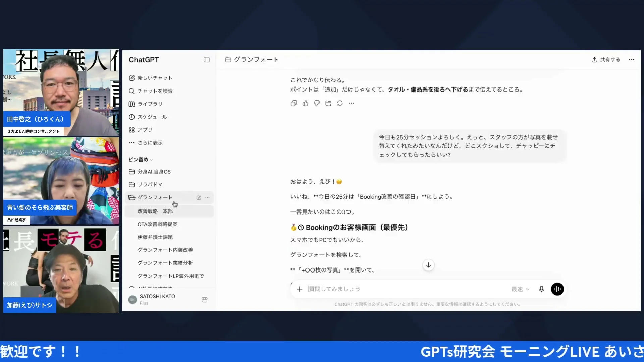
Task: Click the ChatGPT logo text
Action: (x=144, y=60)
